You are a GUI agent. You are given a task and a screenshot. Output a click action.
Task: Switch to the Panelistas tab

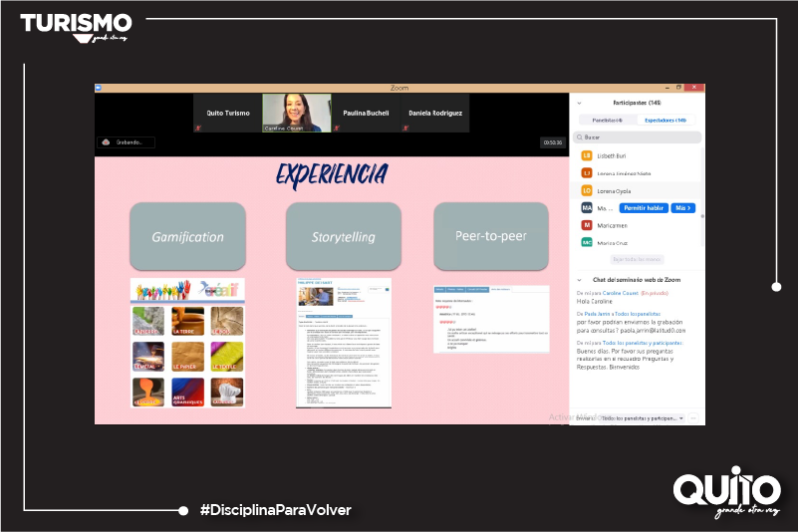pyautogui.click(x=607, y=120)
